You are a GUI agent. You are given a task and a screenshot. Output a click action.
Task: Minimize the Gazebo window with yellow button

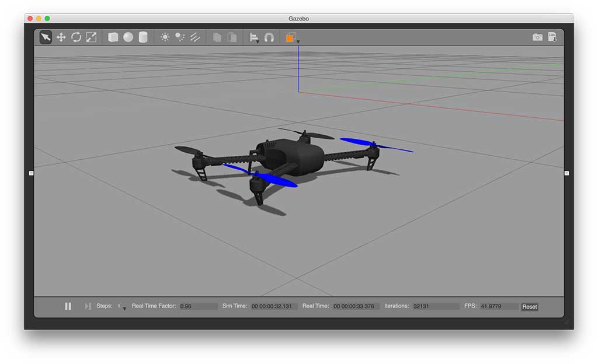tap(39, 18)
